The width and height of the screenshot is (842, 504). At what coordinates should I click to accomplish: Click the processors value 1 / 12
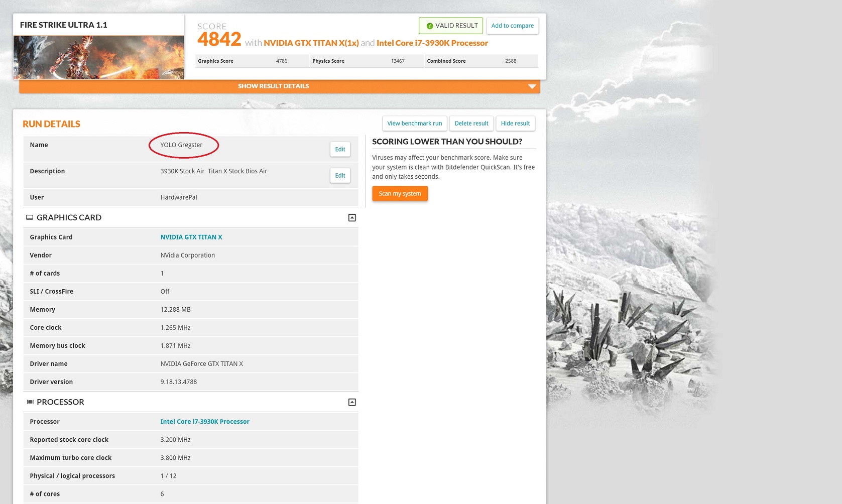[x=168, y=476]
